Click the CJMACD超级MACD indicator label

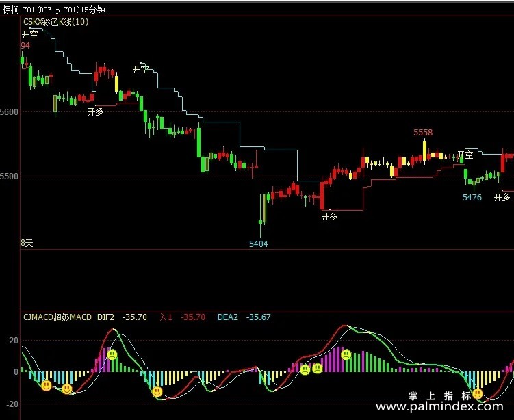coord(57,317)
